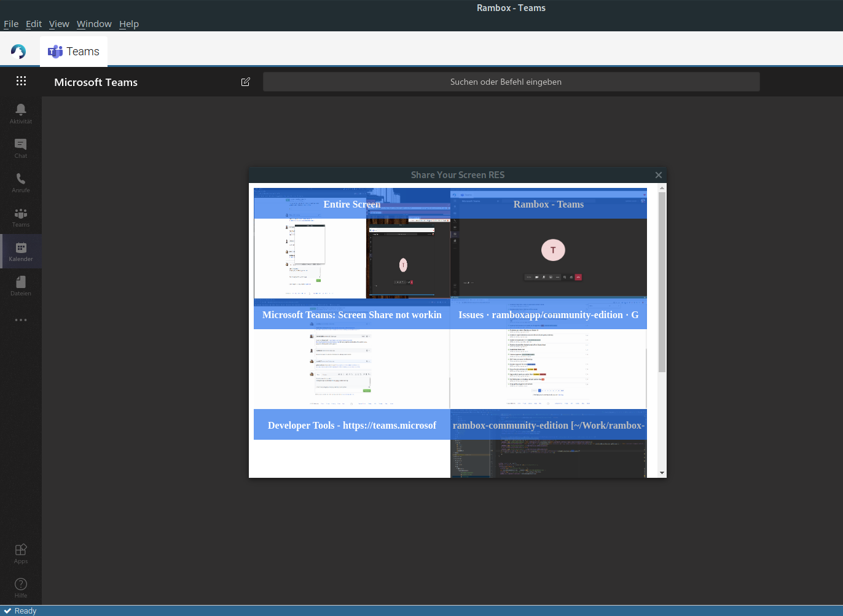This screenshot has width=843, height=616.
Task: Click the scroll up arrow in share dialog
Action: [662, 188]
